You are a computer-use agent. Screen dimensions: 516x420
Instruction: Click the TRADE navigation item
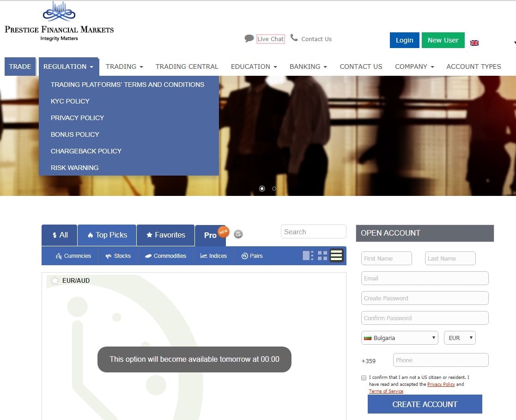20,67
